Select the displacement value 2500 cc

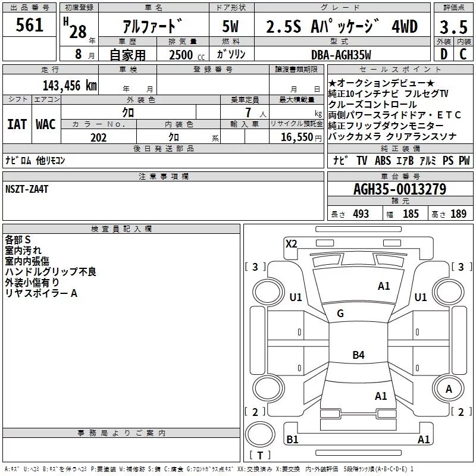[x=187, y=55]
